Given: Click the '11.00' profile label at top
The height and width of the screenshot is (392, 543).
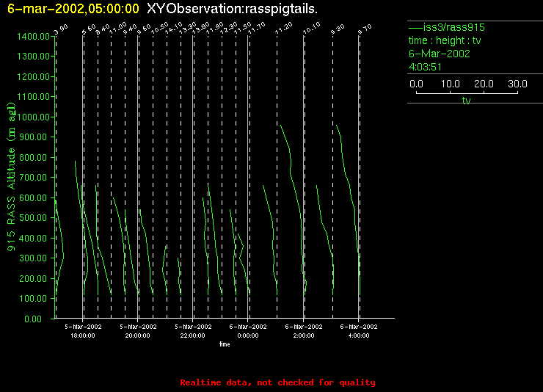Looking at the screenshot, I should click(x=117, y=29).
